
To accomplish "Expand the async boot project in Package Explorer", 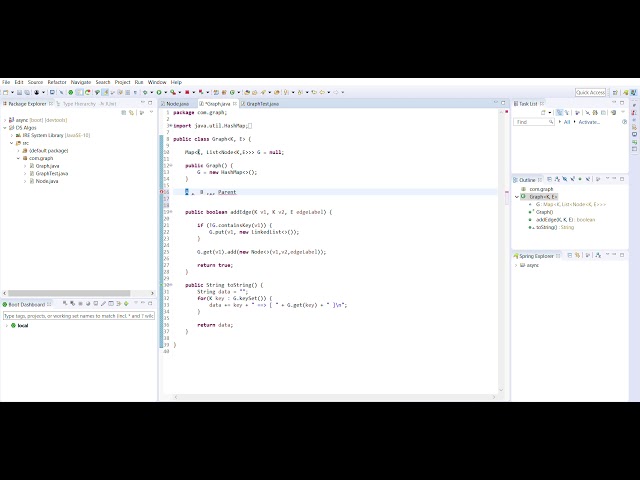I will point(5,120).
